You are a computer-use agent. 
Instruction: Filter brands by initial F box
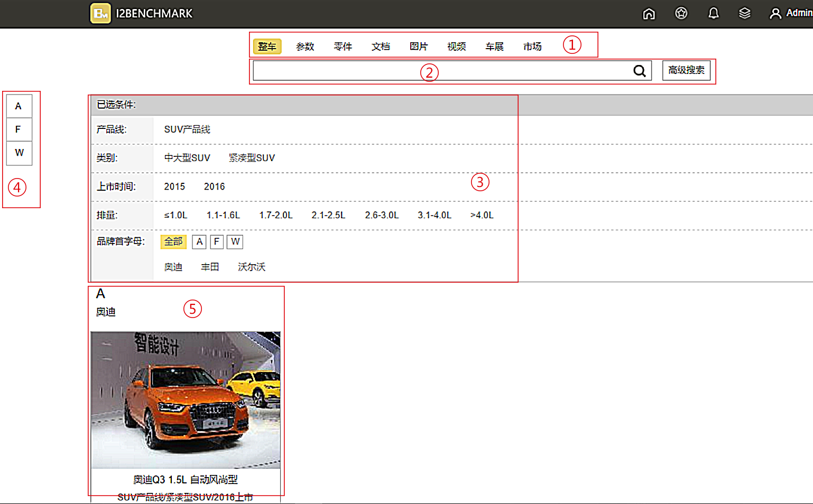pyautogui.click(x=217, y=242)
